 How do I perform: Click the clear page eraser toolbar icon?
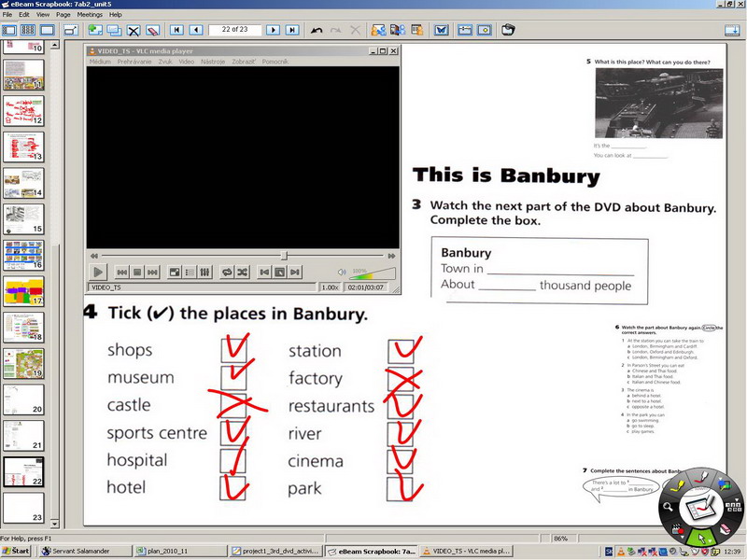click(x=152, y=31)
